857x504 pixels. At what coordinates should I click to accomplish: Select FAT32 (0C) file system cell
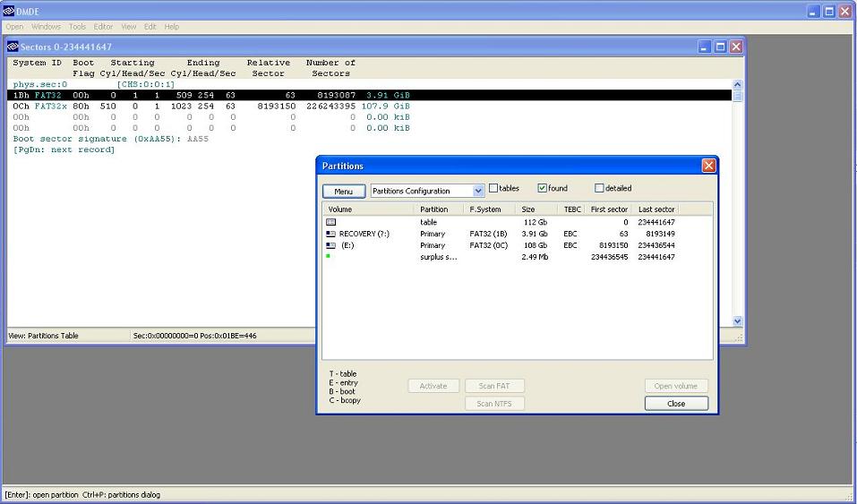pos(489,245)
